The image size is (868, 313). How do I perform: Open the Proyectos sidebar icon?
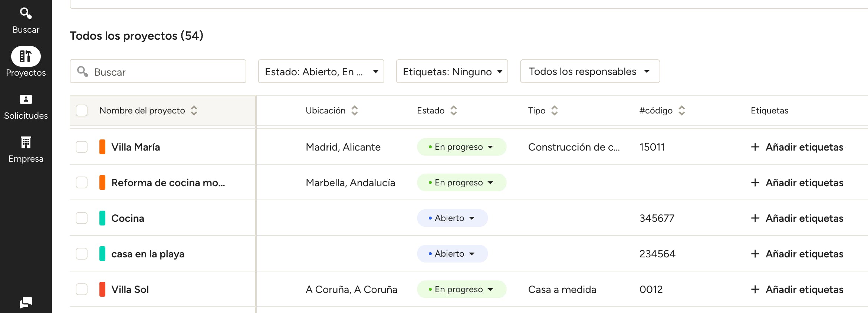[26, 56]
